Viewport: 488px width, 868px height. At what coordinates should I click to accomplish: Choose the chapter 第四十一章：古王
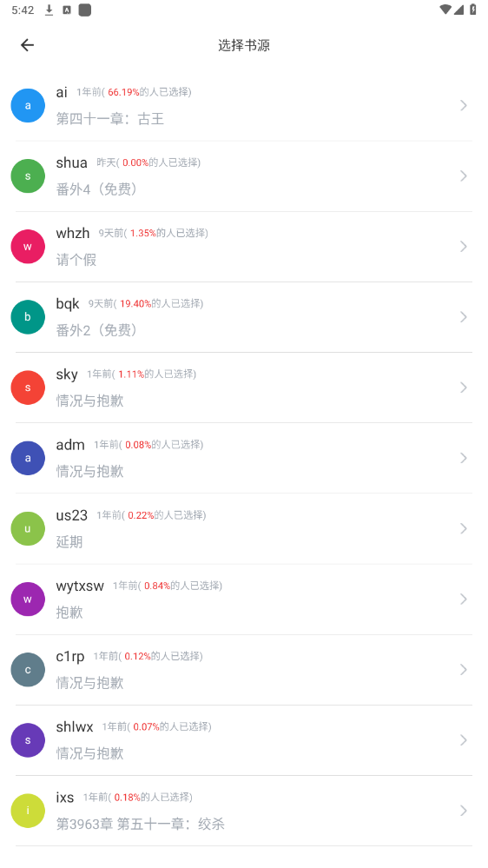pos(110,118)
